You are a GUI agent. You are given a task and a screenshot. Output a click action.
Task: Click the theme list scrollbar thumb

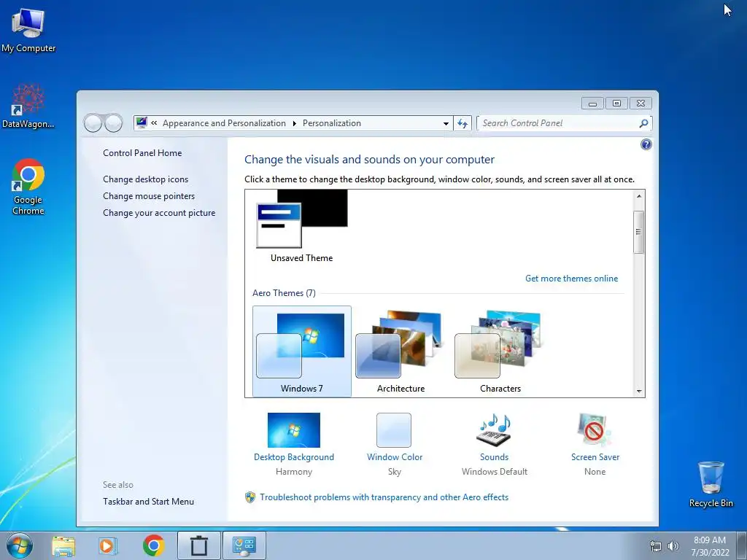(x=639, y=232)
